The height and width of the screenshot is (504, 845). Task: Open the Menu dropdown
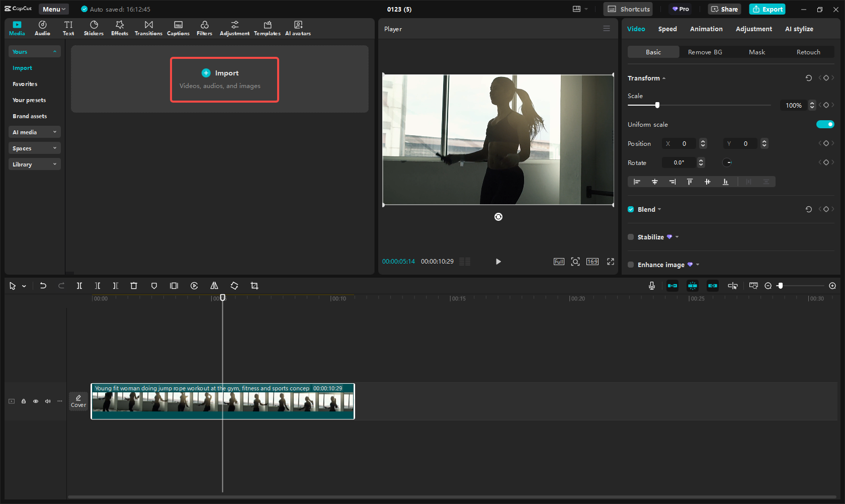tap(54, 9)
